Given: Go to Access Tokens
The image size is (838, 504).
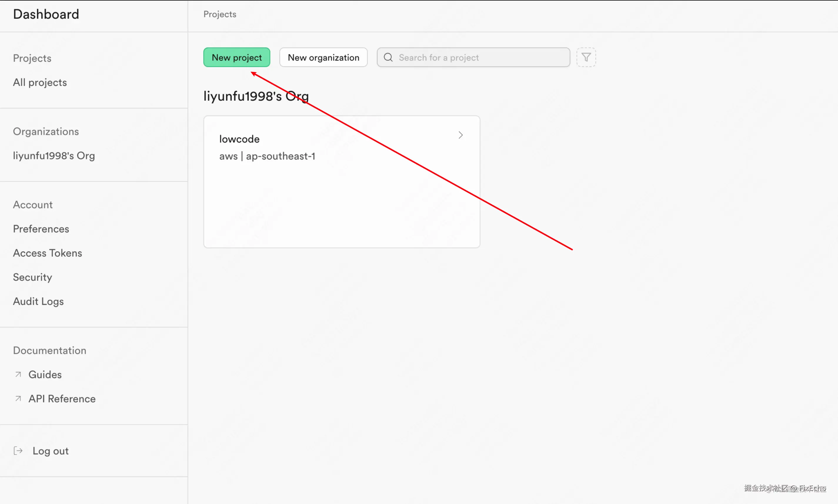Looking at the screenshot, I should [47, 253].
